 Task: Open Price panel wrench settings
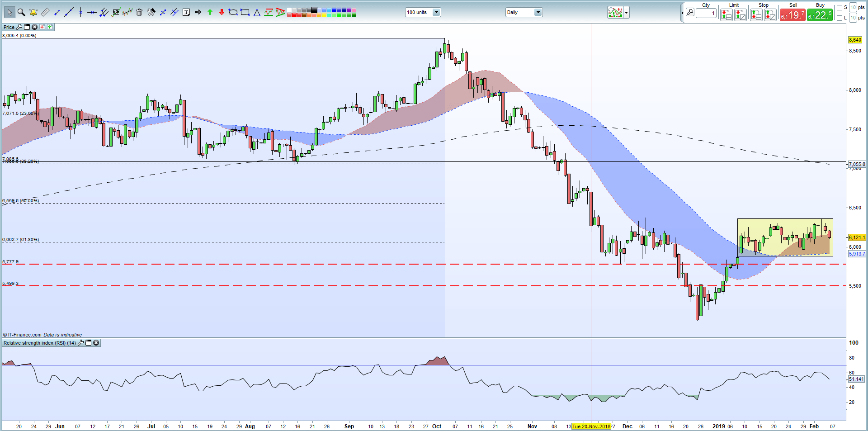19,27
